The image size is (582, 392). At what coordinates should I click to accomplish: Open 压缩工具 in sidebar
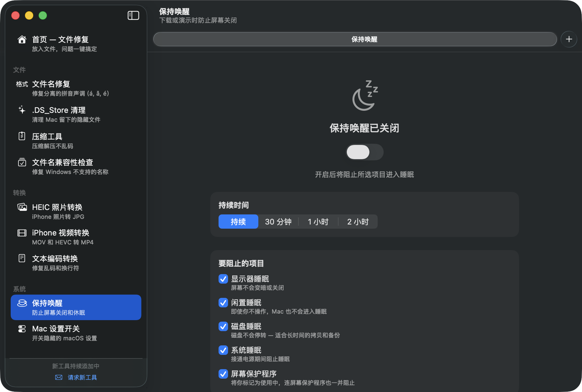pyautogui.click(x=76, y=141)
